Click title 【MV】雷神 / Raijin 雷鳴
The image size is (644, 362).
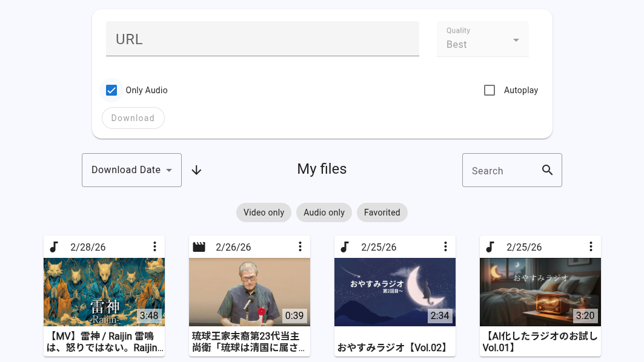pos(105,342)
